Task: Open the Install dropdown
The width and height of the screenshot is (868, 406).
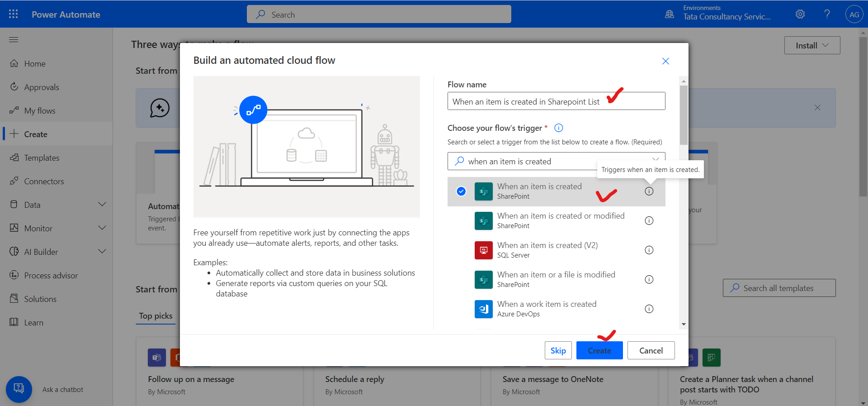Action: click(x=812, y=45)
